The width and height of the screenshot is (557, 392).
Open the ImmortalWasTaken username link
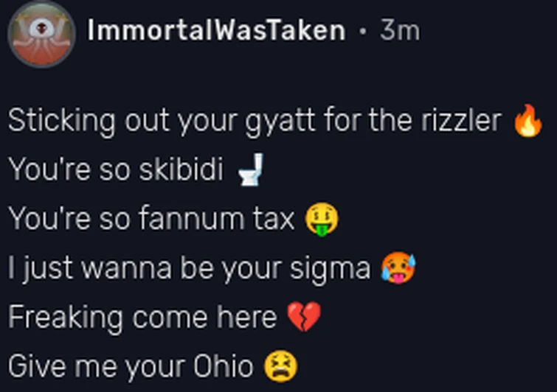coord(215,30)
